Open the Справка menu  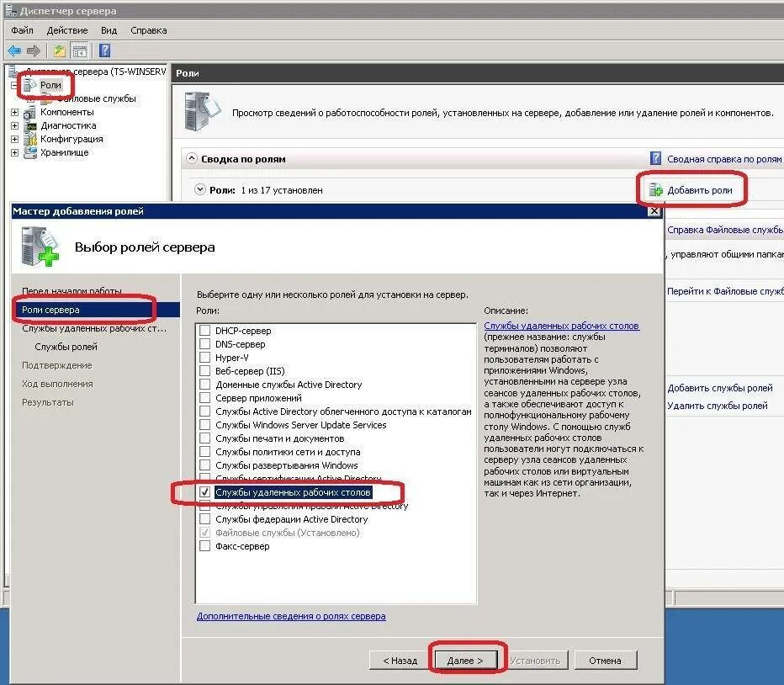(x=149, y=30)
